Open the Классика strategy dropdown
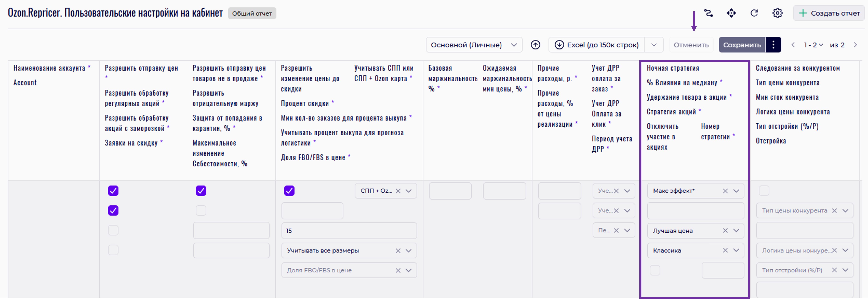 [x=736, y=250]
